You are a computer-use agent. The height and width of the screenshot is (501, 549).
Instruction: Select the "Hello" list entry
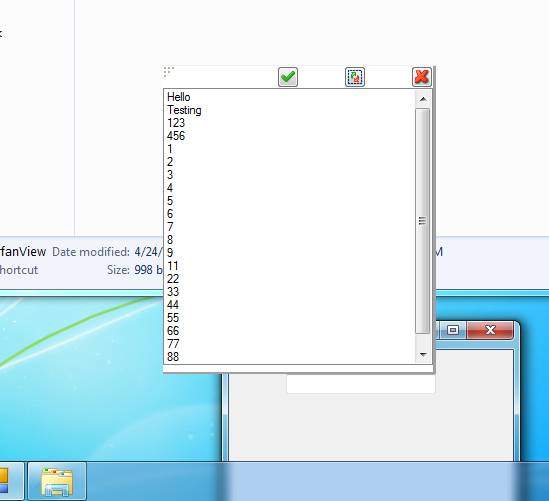(290, 97)
